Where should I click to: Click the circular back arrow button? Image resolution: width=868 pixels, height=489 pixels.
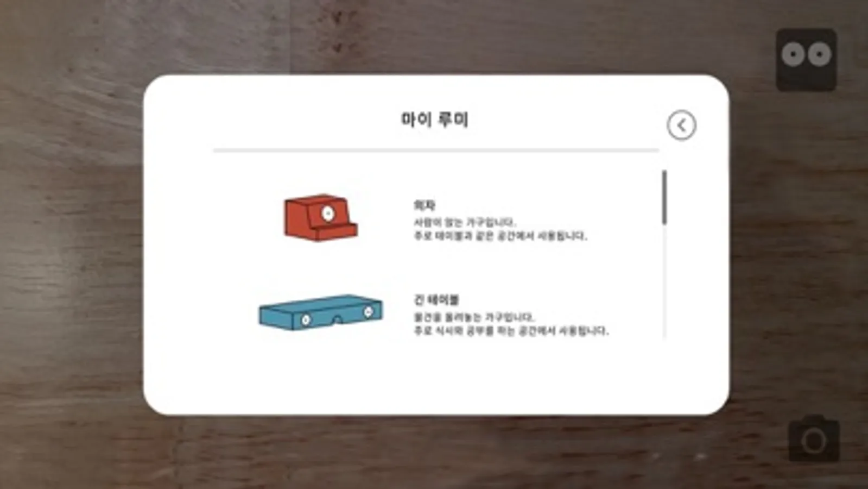(681, 126)
